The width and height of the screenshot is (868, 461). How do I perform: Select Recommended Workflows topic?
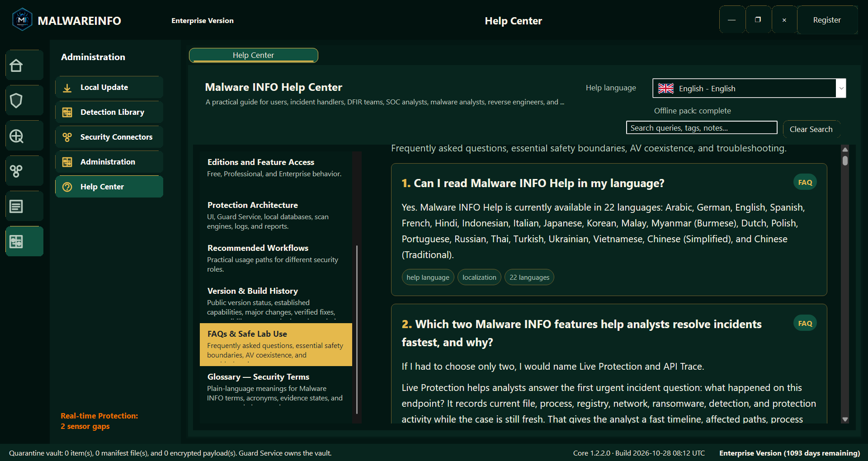coord(276,259)
